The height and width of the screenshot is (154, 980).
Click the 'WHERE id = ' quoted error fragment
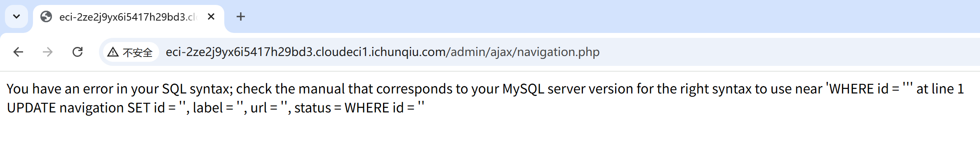(x=869, y=89)
